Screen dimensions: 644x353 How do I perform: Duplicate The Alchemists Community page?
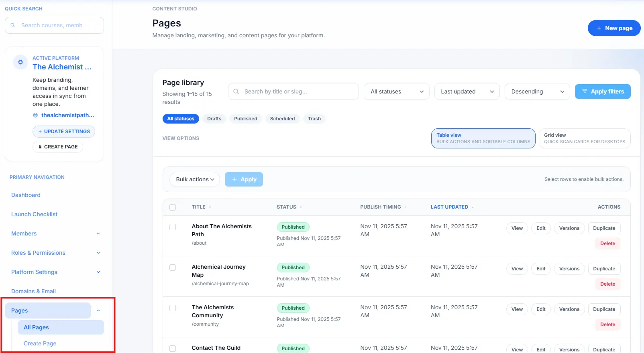click(x=604, y=309)
